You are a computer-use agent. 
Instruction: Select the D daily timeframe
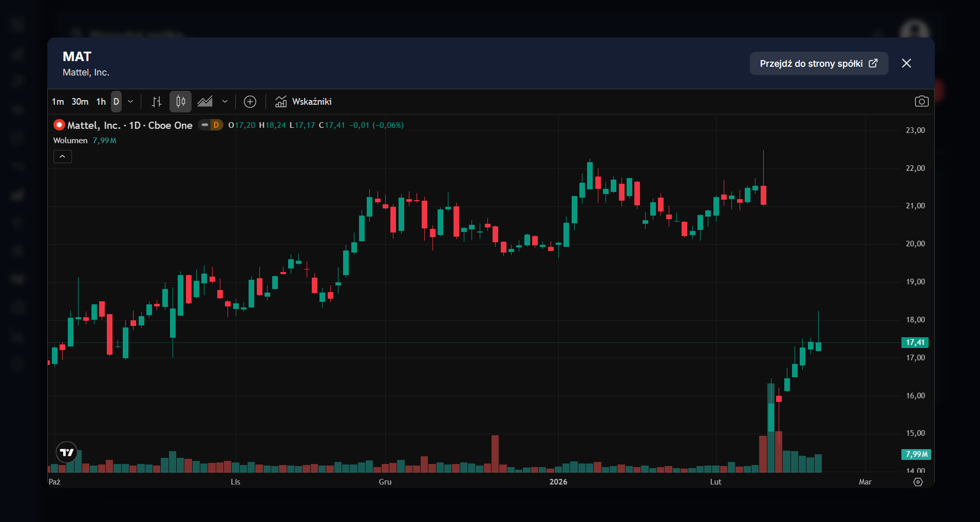[x=116, y=102]
